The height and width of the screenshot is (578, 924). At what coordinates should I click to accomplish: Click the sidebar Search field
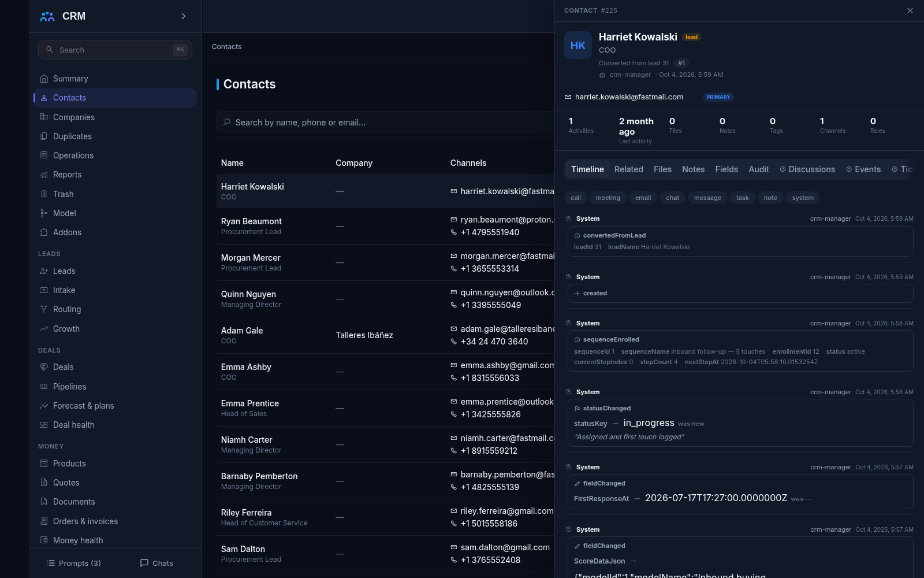click(115, 50)
